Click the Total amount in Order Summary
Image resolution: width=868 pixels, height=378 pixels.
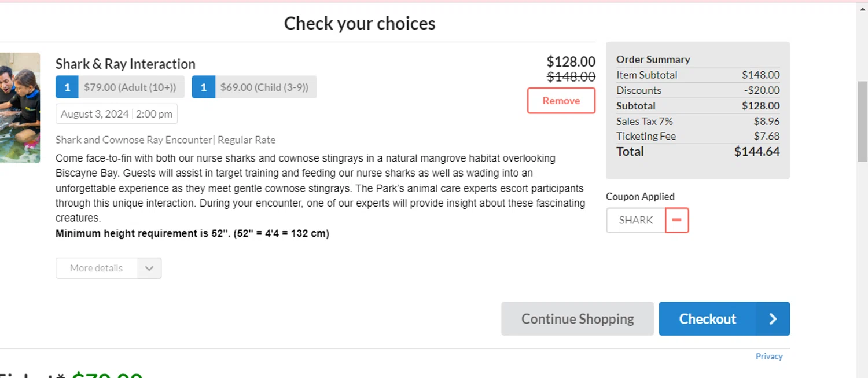click(x=757, y=152)
